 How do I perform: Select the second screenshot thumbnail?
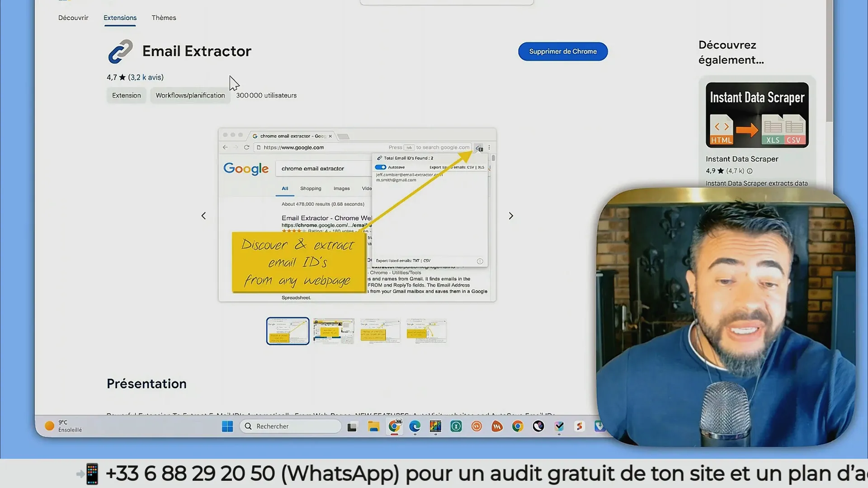334,331
